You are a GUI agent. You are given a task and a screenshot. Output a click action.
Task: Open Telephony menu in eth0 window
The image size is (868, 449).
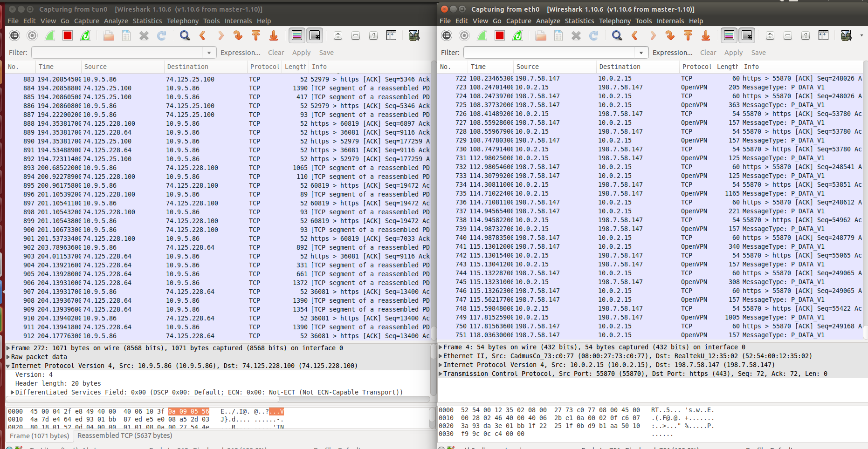[615, 21]
